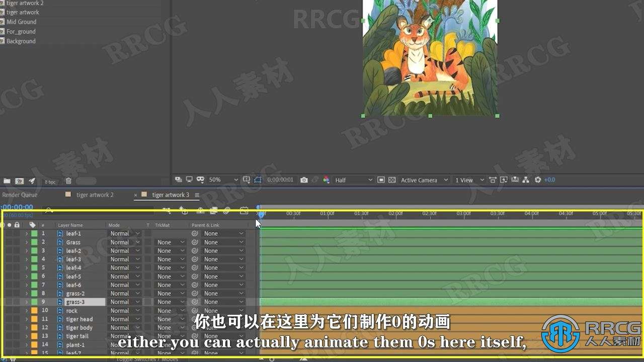Open the Graph Editor icon
The width and height of the screenshot is (644, 362).
245,211
